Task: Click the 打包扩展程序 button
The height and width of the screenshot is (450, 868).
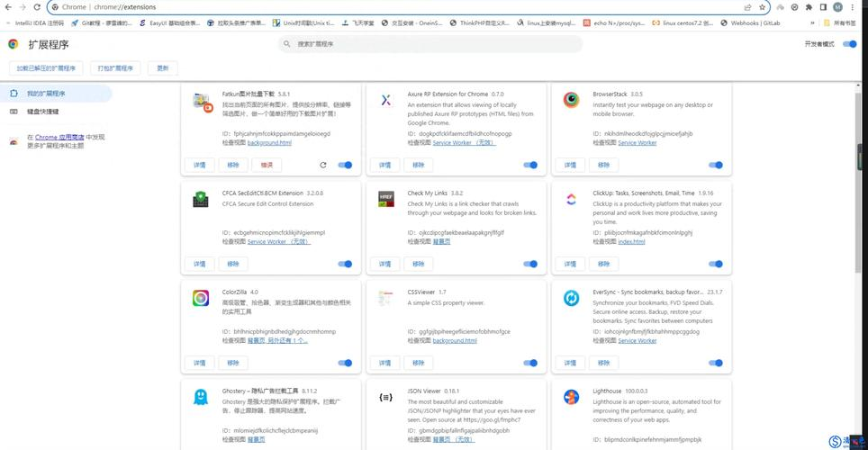Action: pyautogui.click(x=115, y=67)
